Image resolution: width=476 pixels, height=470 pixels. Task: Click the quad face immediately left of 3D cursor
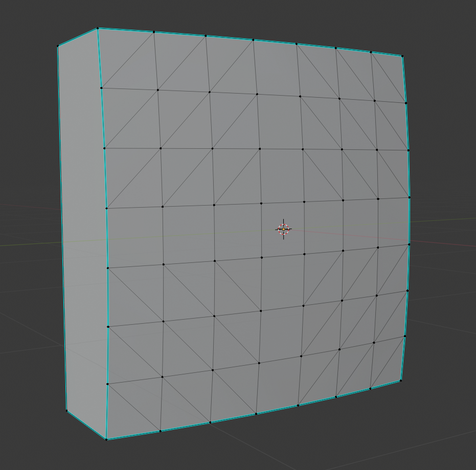tap(238, 231)
